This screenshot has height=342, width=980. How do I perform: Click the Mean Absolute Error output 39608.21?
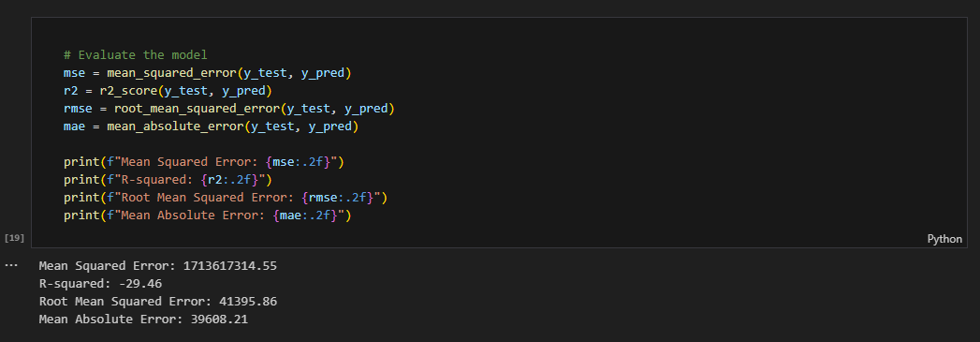pos(219,320)
